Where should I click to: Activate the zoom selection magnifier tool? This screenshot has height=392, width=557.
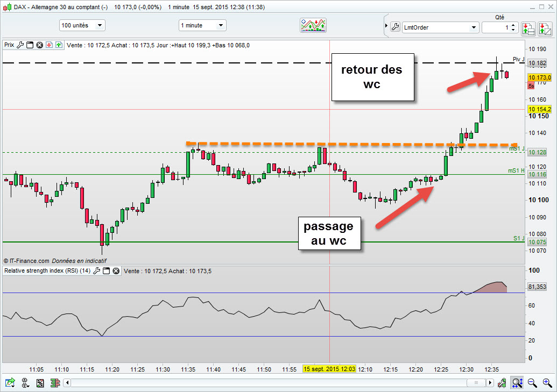517,383
